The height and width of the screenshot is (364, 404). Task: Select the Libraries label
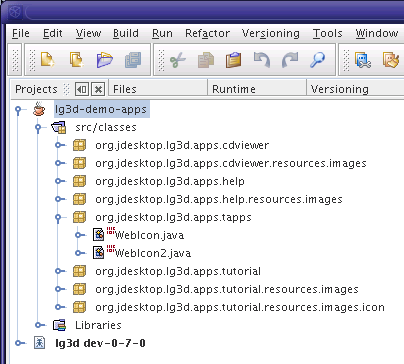click(x=98, y=325)
